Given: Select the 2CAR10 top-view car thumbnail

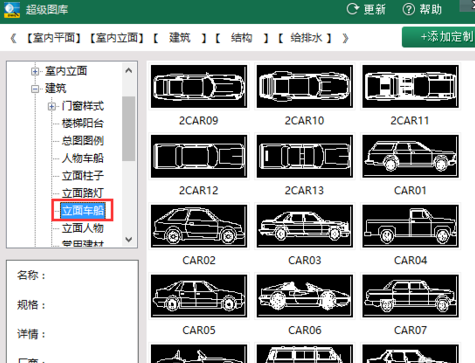Looking at the screenshot, I should (305, 86).
